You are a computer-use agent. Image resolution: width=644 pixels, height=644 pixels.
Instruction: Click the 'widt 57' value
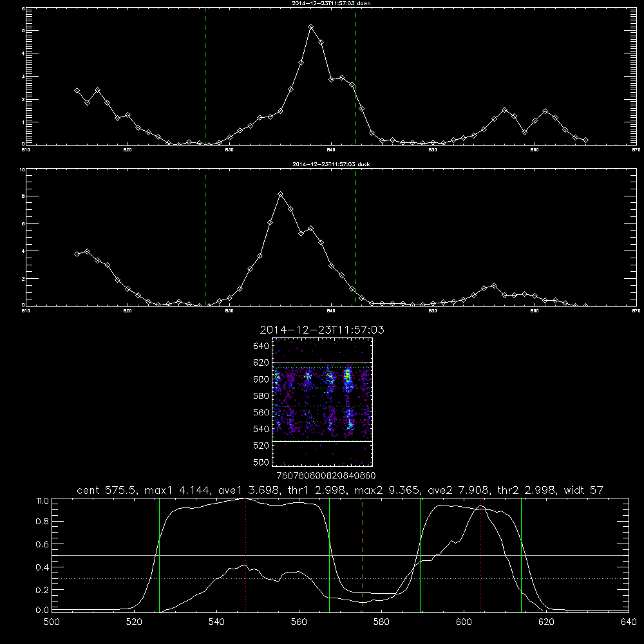583,490
